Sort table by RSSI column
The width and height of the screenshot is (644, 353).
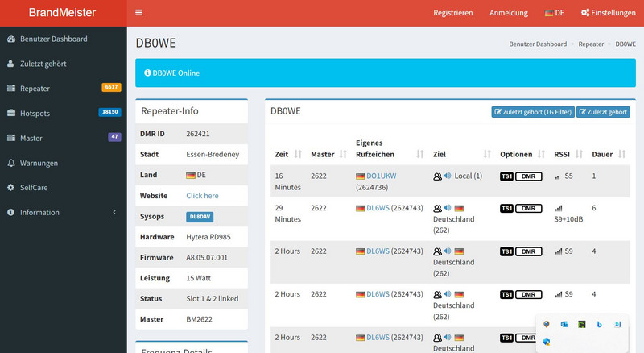(568, 154)
